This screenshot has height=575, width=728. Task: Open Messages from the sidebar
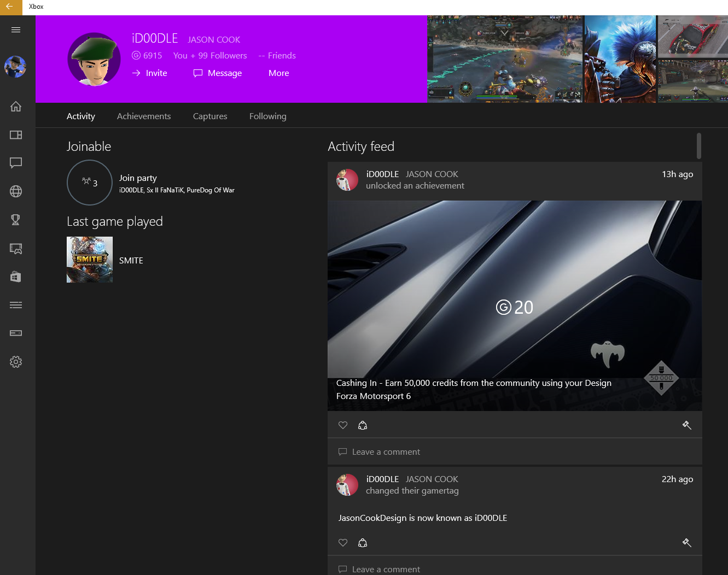16,163
